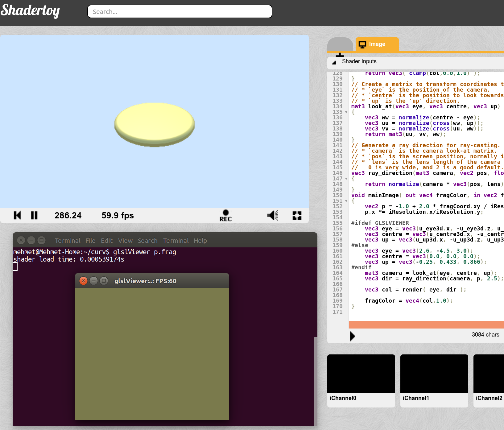Viewport: 504px width, 430px height.
Task: Open View menu in terminal window
Action: tap(125, 241)
